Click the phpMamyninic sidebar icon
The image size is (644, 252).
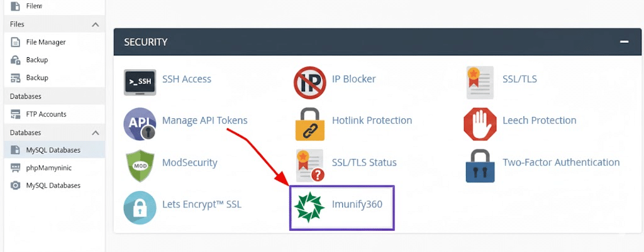(x=15, y=167)
